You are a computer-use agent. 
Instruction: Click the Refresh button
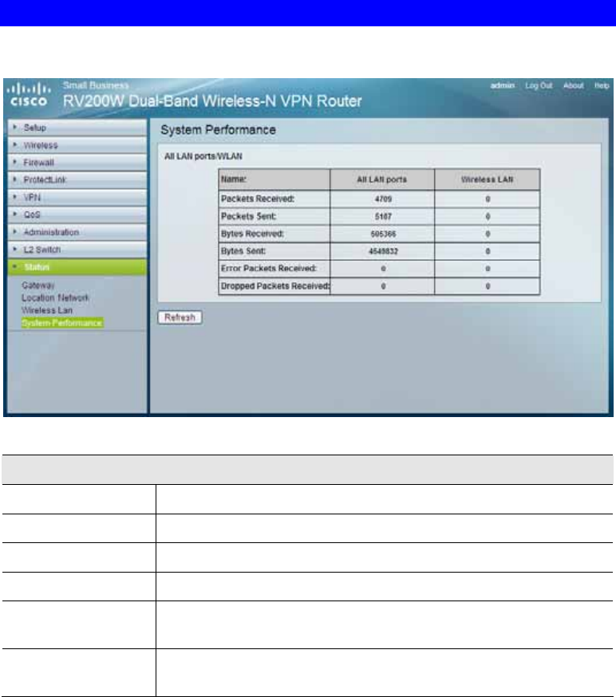point(180,317)
